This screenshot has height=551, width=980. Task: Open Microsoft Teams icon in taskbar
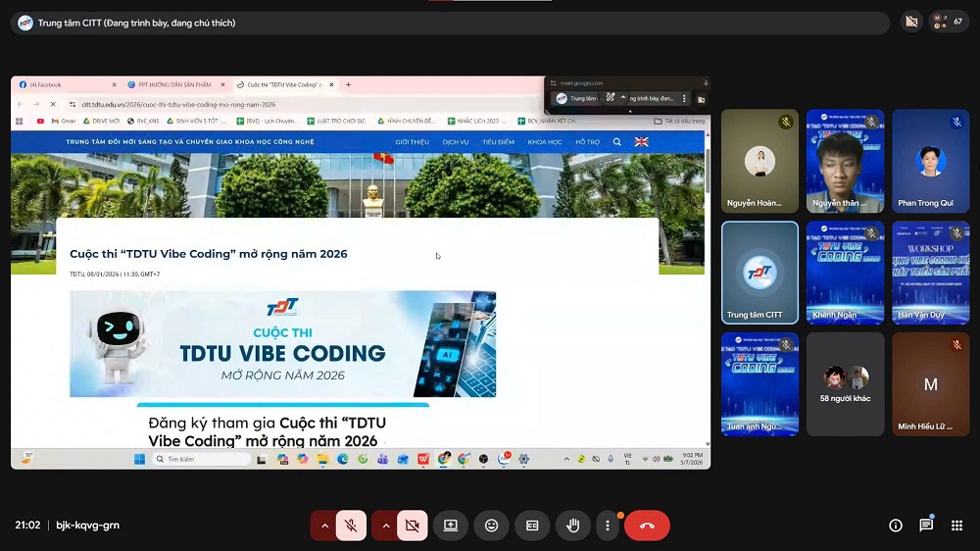pyautogui.click(x=382, y=459)
